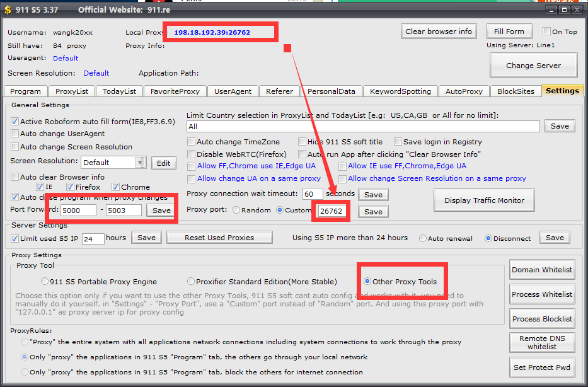This screenshot has height=387, width=588.
Task: Enable Auto clear Browser info
Action: (14, 176)
